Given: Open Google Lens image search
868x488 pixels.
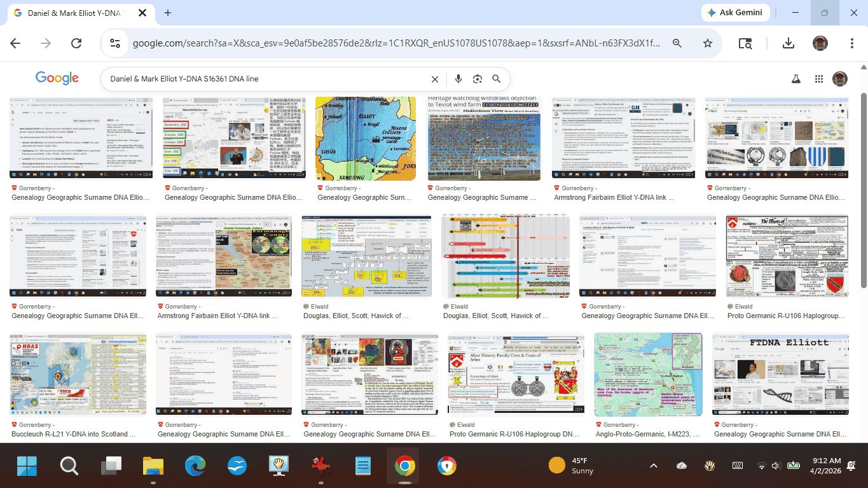Looking at the screenshot, I should [477, 79].
